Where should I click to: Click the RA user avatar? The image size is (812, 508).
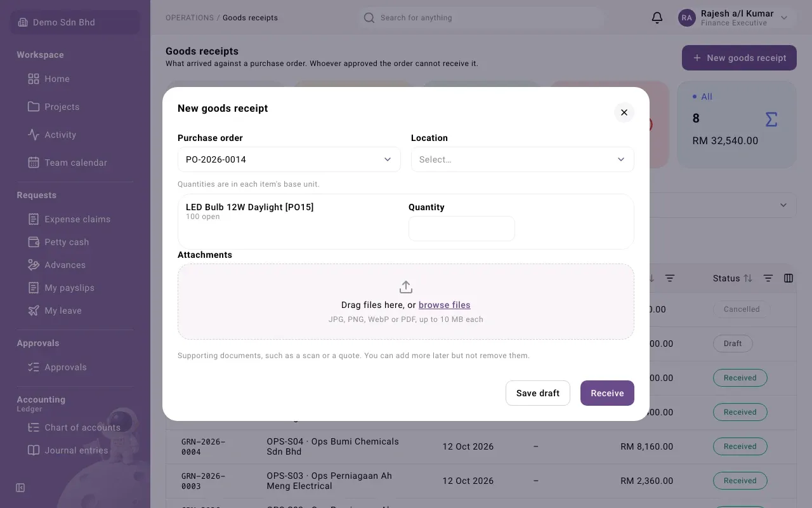point(687,18)
